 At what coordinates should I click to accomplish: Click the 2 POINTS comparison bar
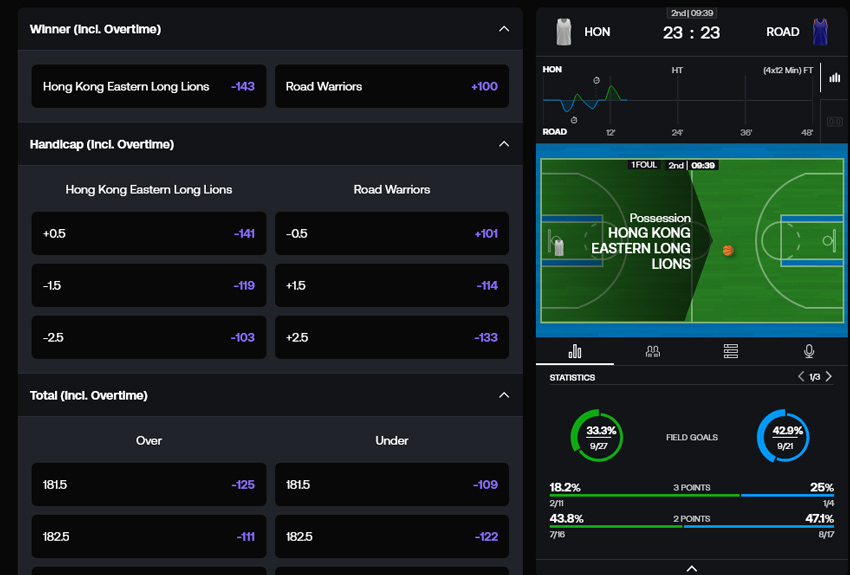pos(692,526)
